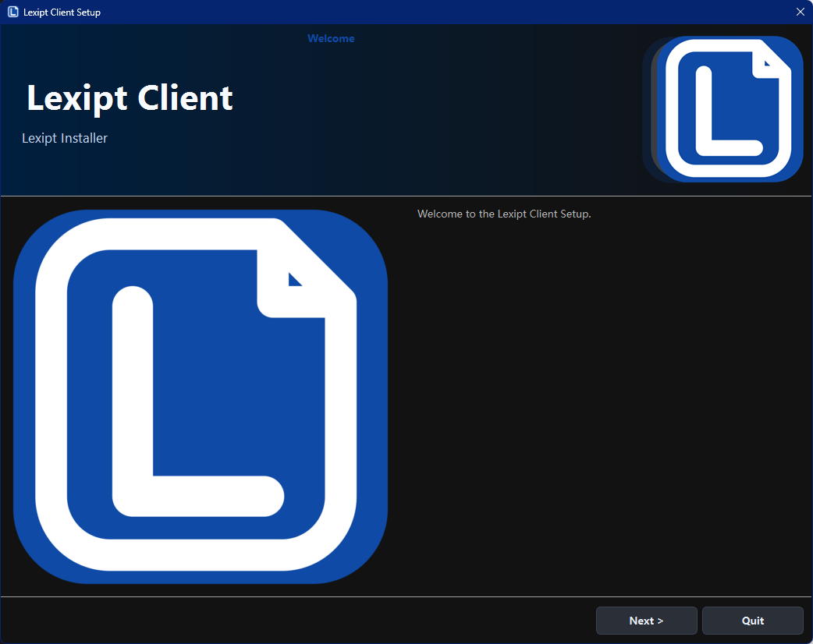This screenshot has height=644, width=813.
Task: Click the Lexipt logo in the header banner
Action: (x=730, y=109)
